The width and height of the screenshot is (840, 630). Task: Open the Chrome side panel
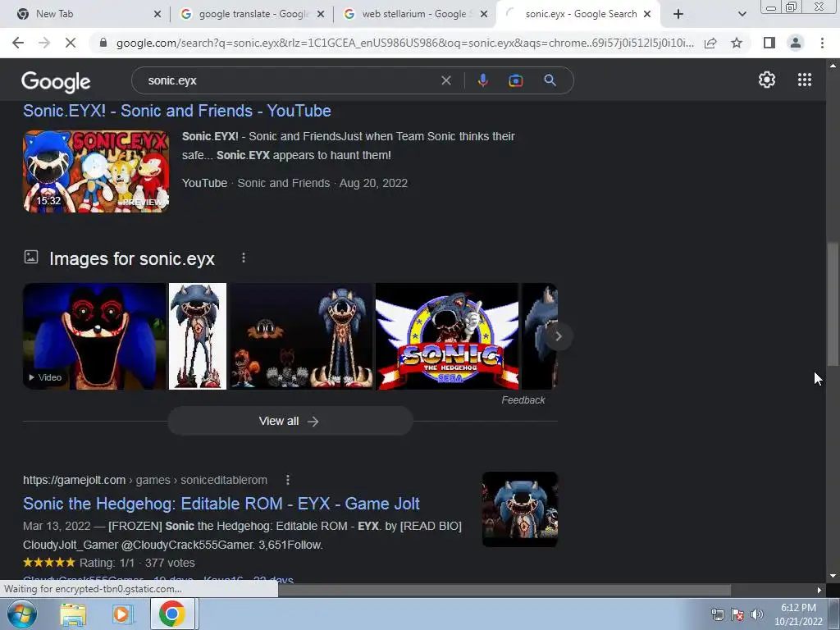tap(769, 43)
